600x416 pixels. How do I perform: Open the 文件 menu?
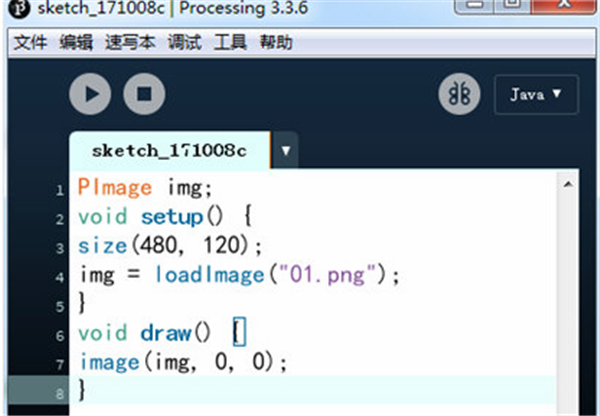click(30, 42)
